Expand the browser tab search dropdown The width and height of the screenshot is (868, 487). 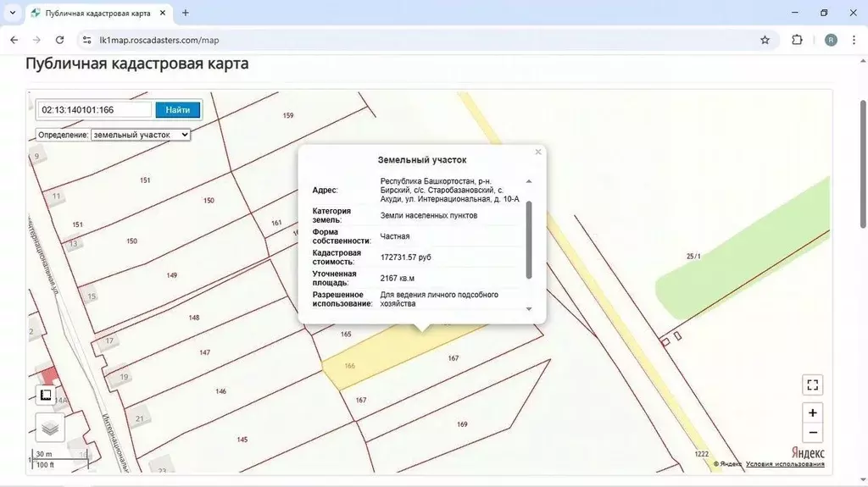[x=12, y=13]
